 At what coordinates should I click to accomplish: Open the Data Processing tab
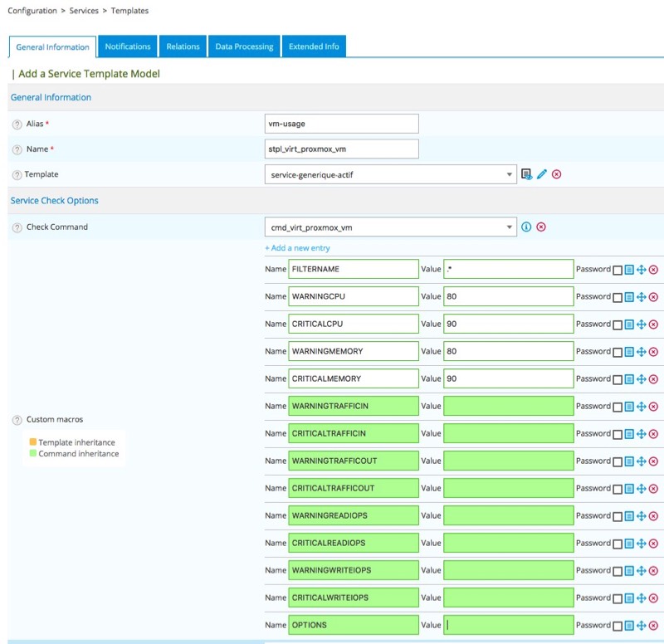(x=244, y=46)
